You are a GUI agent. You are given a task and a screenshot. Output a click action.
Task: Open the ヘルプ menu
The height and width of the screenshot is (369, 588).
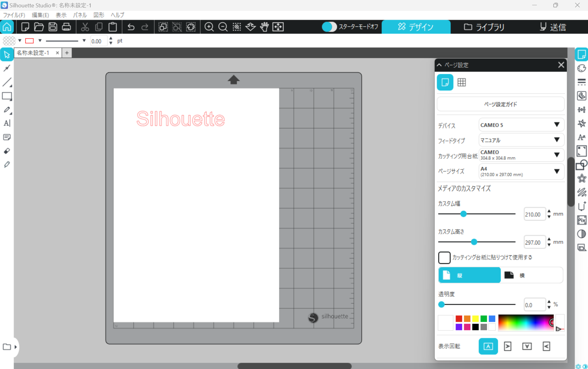point(117,15)
